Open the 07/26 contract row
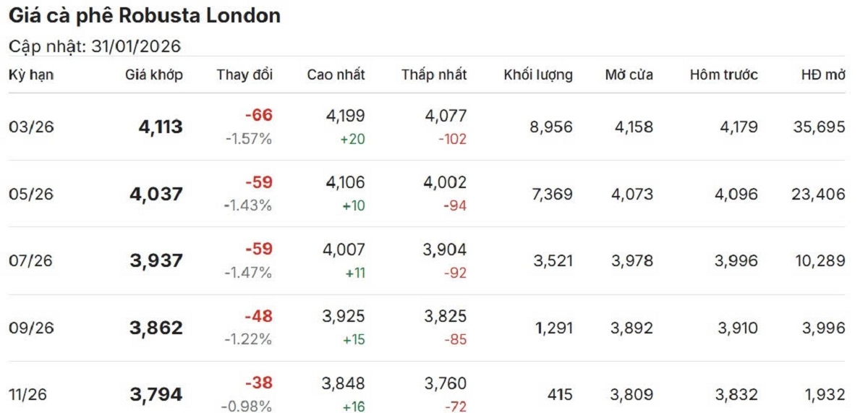Viewport: 868px width, 413px height. (31, 261)
